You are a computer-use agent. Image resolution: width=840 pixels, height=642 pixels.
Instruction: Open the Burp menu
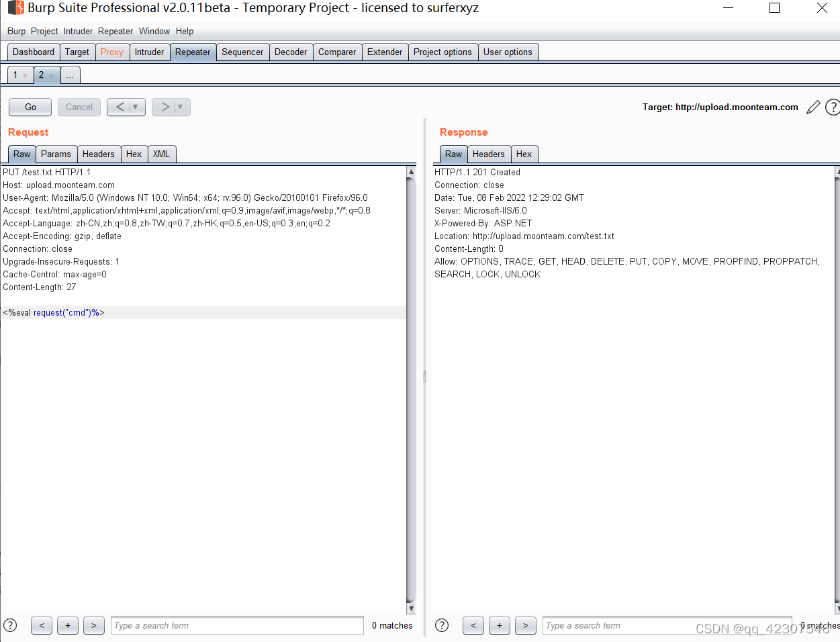[16, 31]
